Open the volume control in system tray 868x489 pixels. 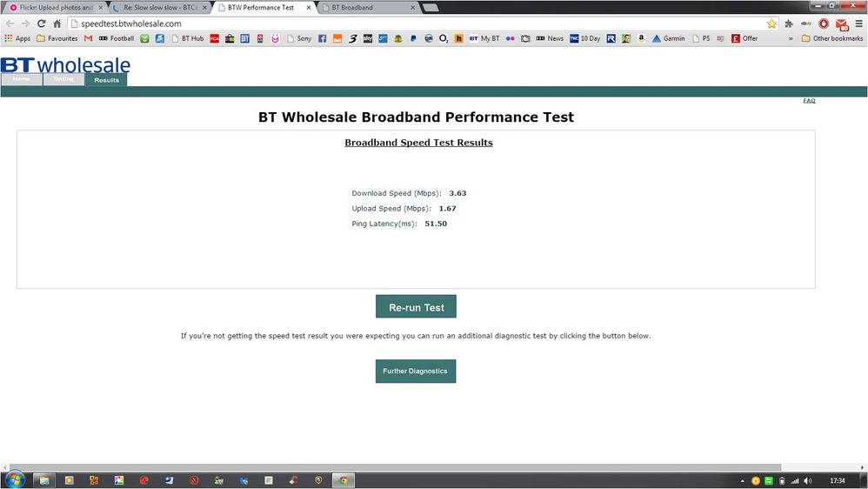point(808,480)
